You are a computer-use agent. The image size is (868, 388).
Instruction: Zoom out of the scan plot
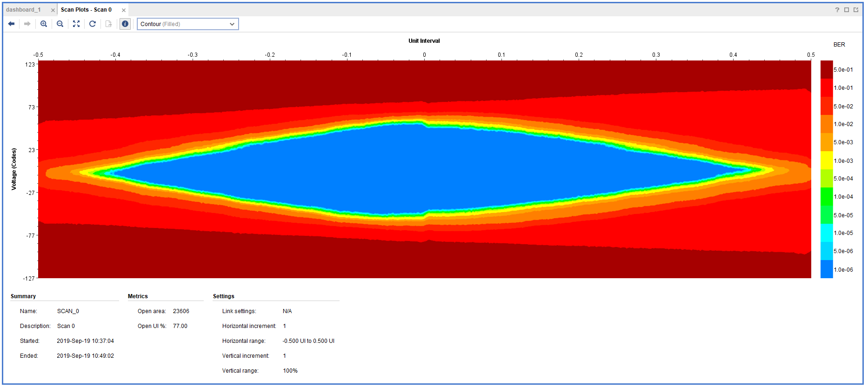(60, 24)
